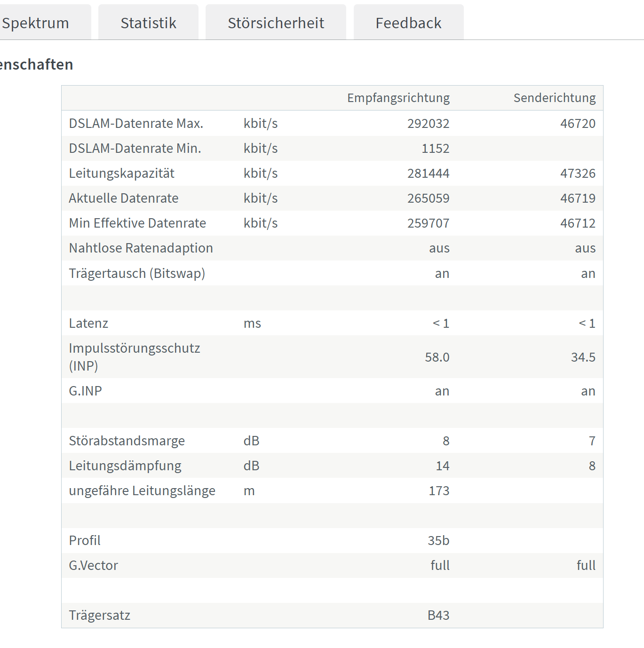The width and height of the screenshot is (644, 648).
Task: Select the Störabstandsmarge row label
Action: click(x=127, y=441)
